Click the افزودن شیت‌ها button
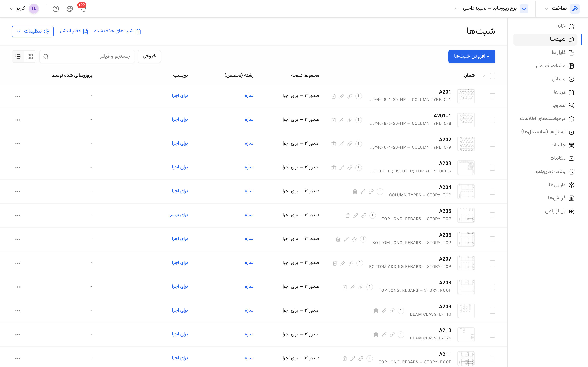 click(x=472, y=57)
